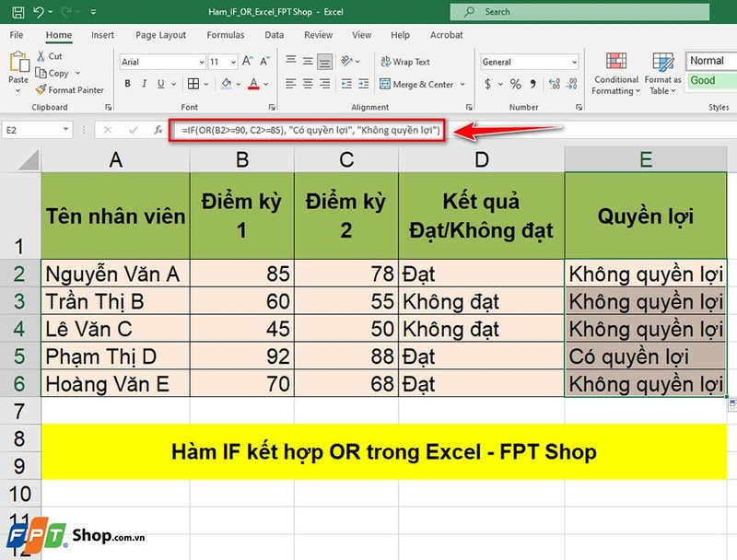
Task: Click the formula Cancel X icon
Action: [x=108, y=130]
